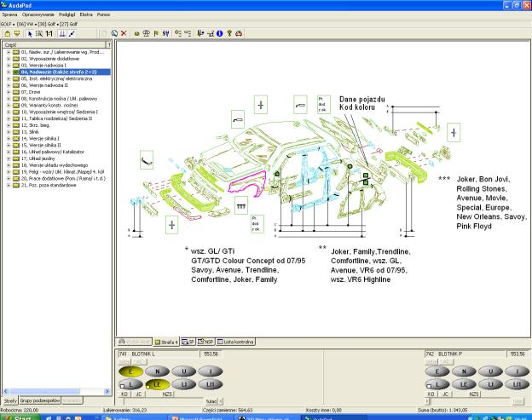Screen dimensions: 532x420
Task: Click the first tree-structure toolbar icon
Action: tap(178, 33)
